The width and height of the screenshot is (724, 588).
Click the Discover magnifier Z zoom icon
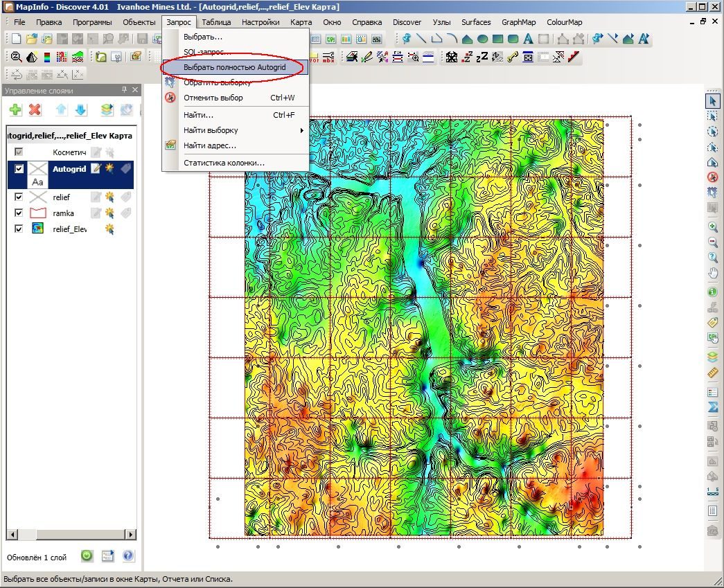click(x=16, y=57)
